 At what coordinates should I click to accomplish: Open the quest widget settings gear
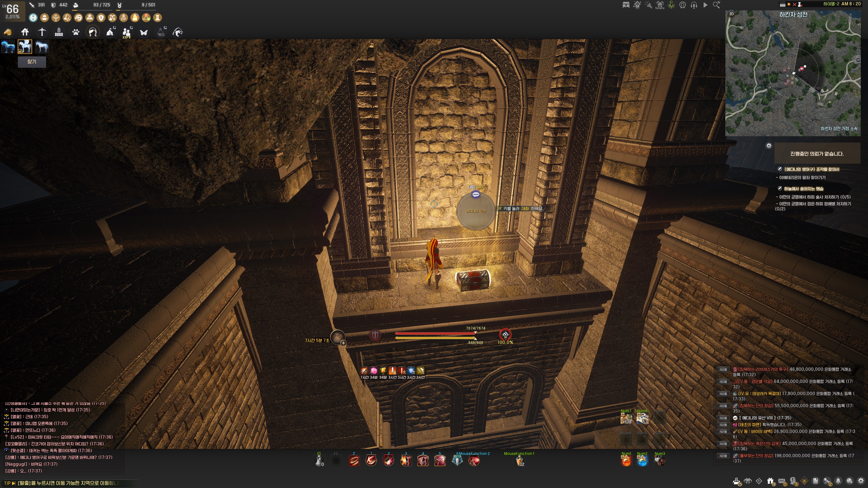(x=769, y=145)
